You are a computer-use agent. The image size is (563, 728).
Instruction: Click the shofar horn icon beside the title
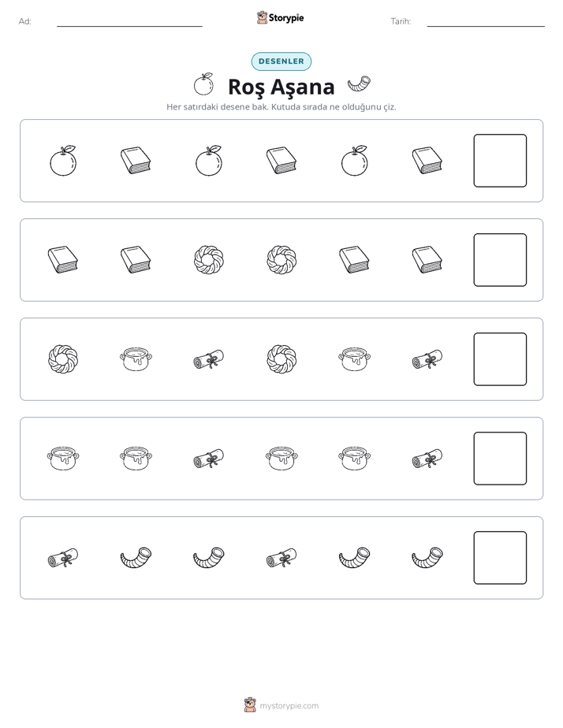[359, 85]
